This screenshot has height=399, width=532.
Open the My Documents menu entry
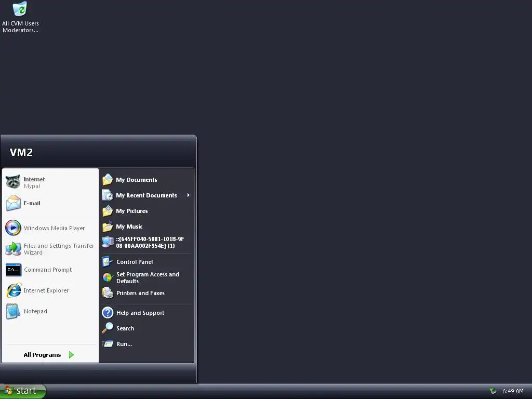coord(147,179)
